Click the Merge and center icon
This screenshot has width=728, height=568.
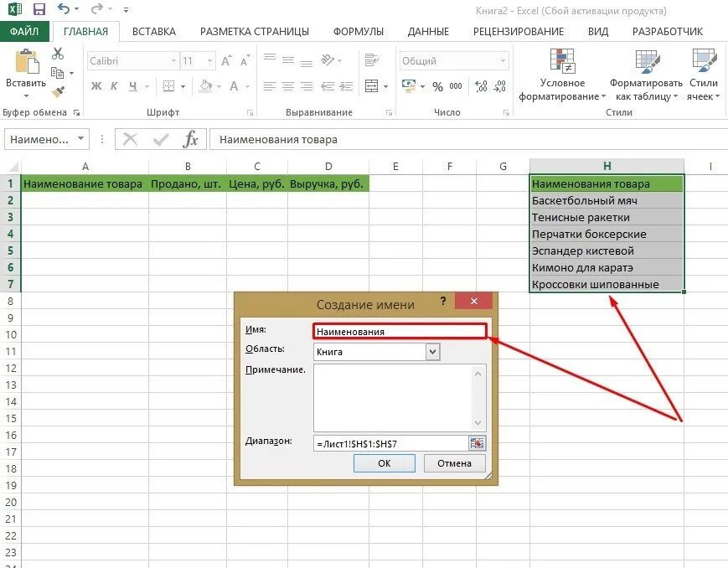[x=371, y=86]
